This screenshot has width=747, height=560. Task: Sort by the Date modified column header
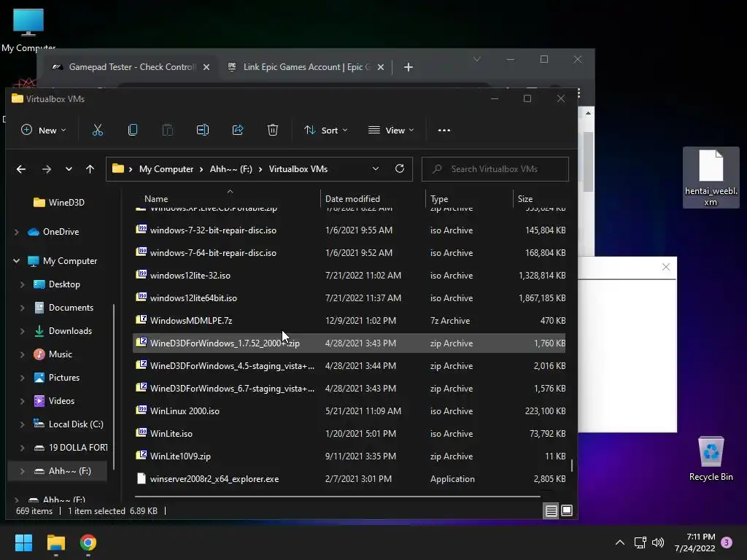[352, 199]
